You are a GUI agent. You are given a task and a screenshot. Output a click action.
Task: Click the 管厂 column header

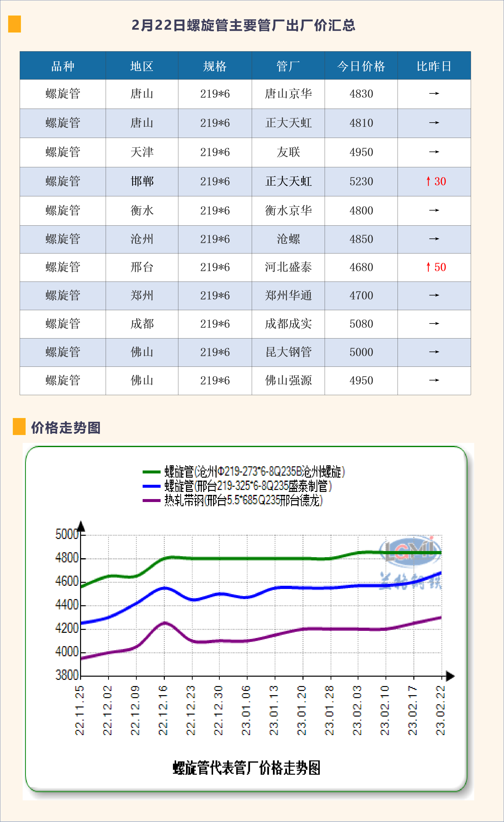point(288,66)
